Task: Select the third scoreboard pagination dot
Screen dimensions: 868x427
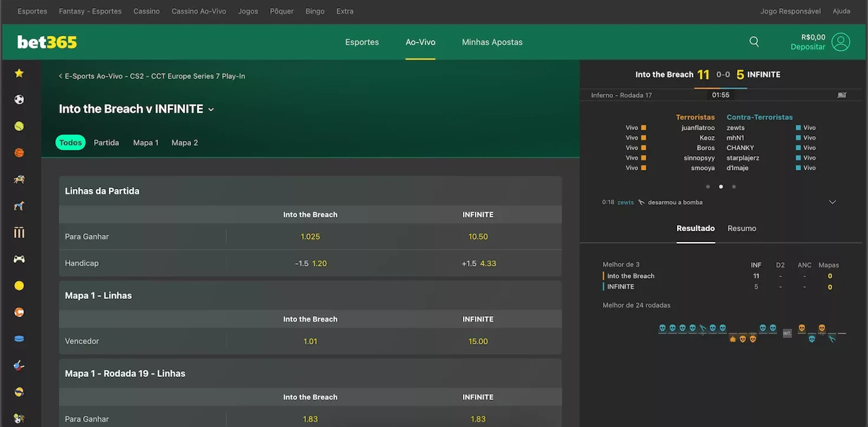Action: pos(734,187)
